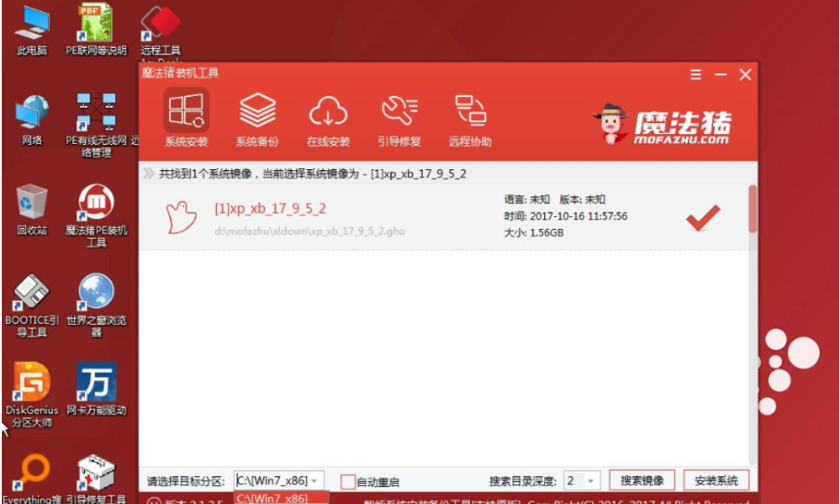839x504 pixels.
Task: Choose the C:\[Win7_x86] option in dropdown list
Action: pos(281,498)
